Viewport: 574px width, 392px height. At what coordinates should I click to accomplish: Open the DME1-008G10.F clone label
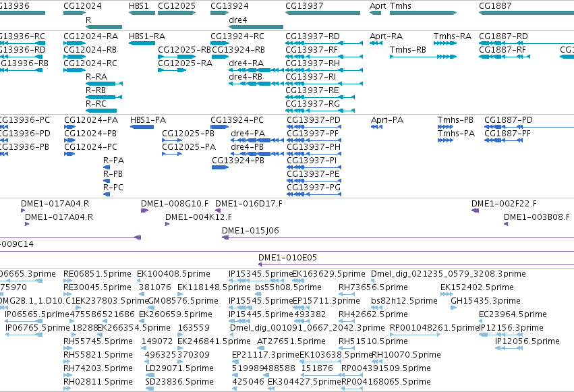[175, 204]
